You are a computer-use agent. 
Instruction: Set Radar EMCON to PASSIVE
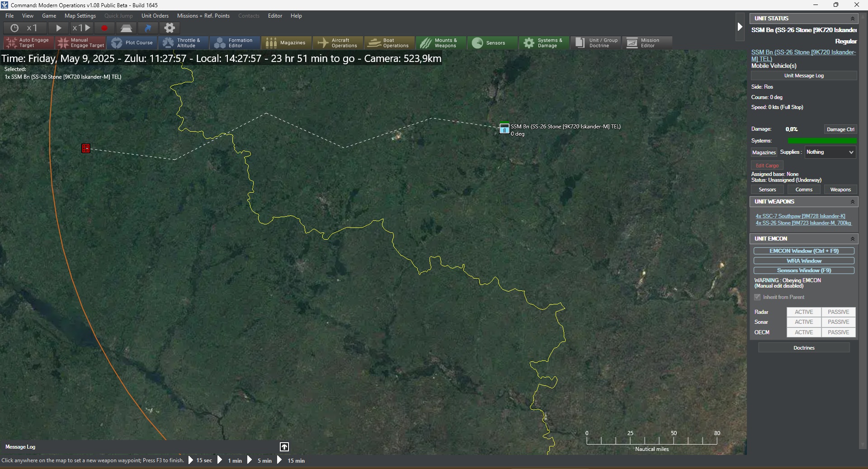pyautogui.click(x=838, y=312)
